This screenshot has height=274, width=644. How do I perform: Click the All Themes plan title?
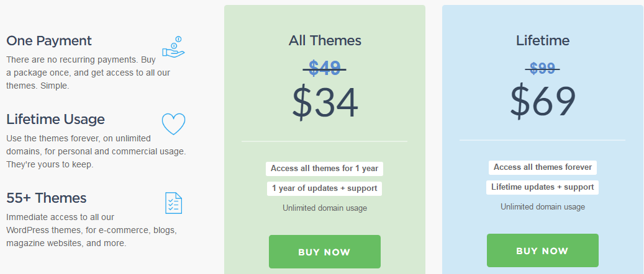click(x=324, y=41)
